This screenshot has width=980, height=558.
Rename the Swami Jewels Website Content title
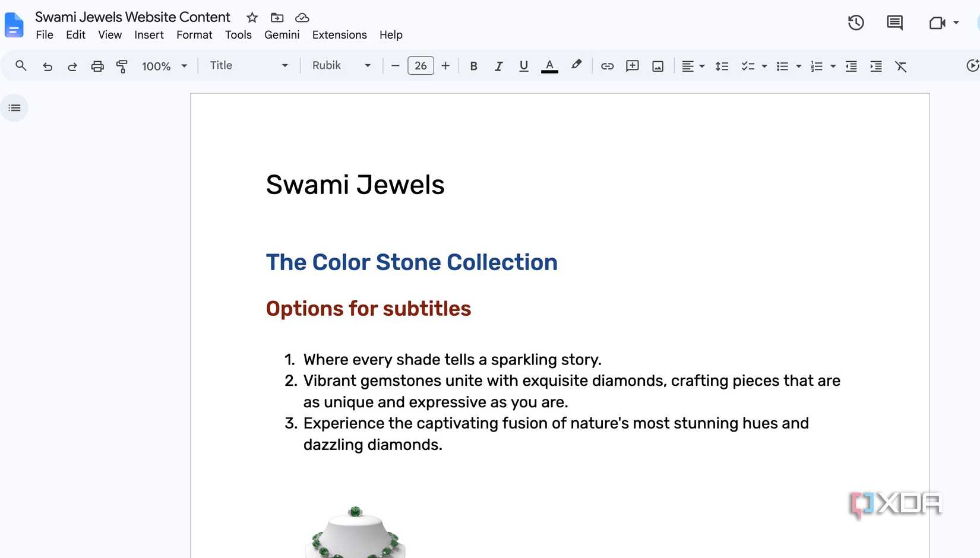coord(132,17)
